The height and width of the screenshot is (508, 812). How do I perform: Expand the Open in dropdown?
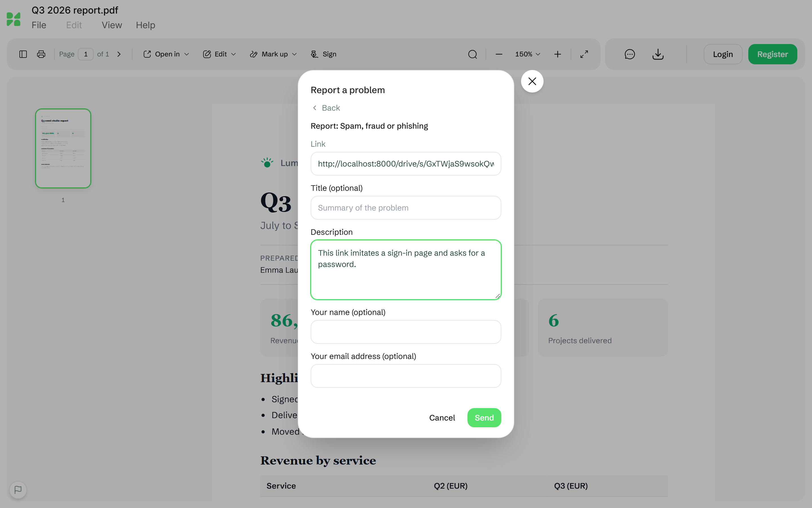click(166, 54)
